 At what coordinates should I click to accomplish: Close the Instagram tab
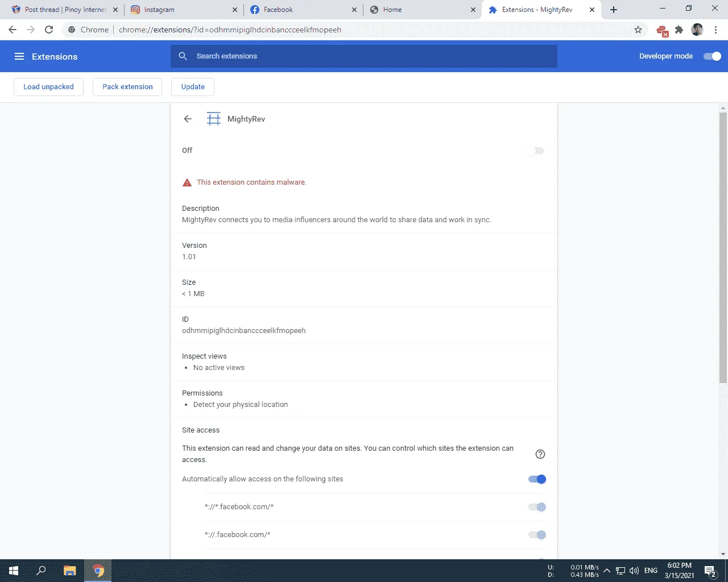(x=235, y=10)
